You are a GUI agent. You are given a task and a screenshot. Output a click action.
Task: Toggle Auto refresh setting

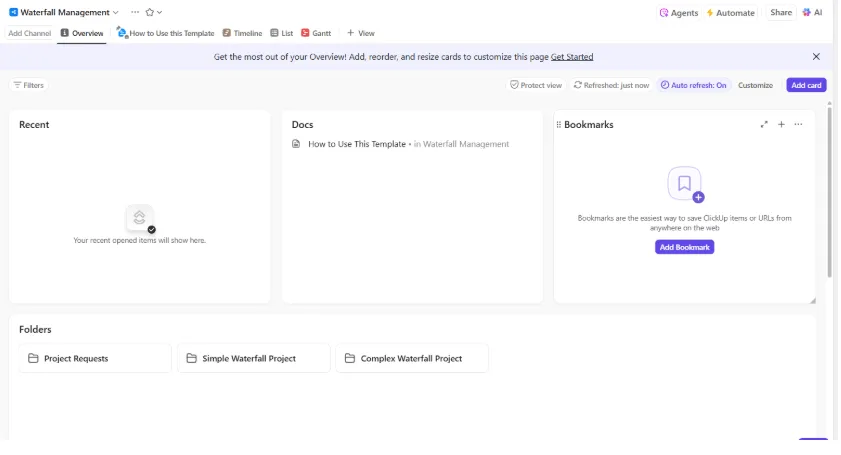694,85
